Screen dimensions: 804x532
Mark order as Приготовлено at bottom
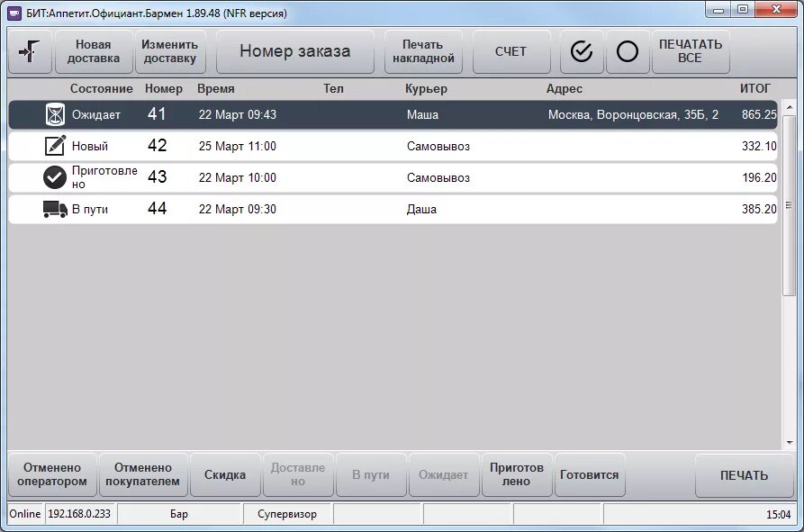[517, 474]
